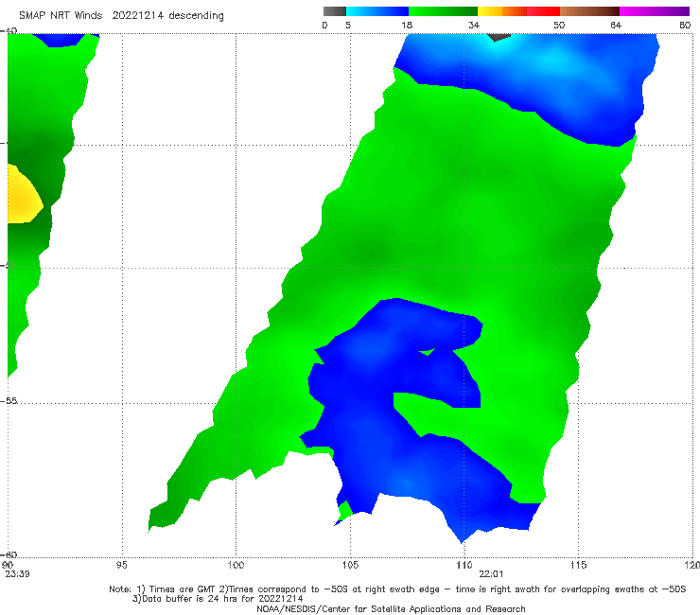Click the color bar label '18'

(x=407, y=26)
